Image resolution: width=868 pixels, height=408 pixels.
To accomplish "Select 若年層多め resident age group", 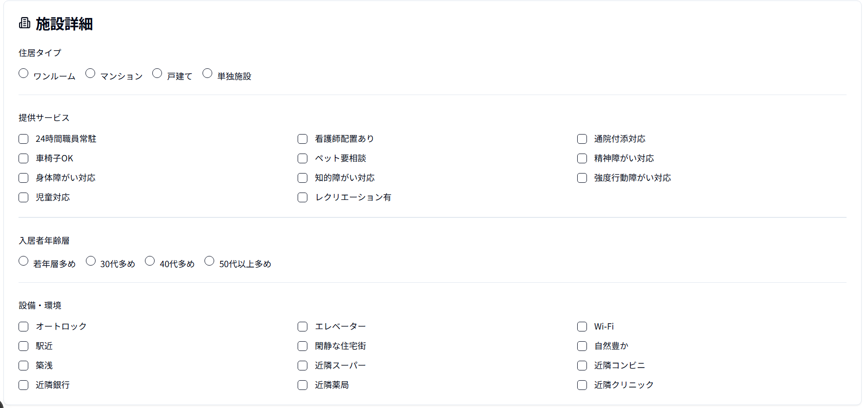I will 23,260.
